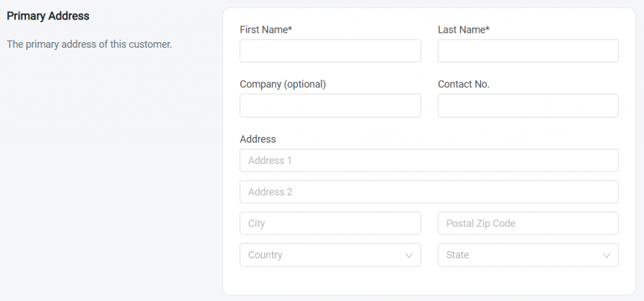Click the chevron arrow in State selector
This screenshot has width=644, height=301.
(606, 255)
